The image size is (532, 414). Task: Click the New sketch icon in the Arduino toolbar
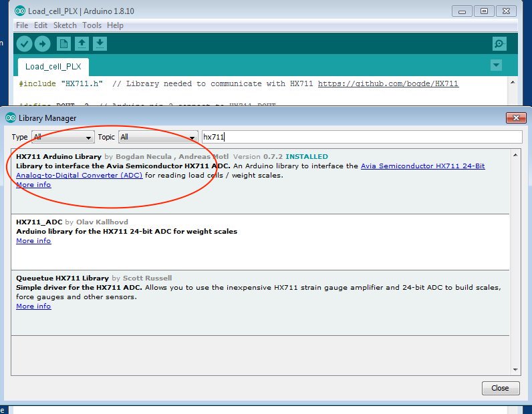coord(63,44)
